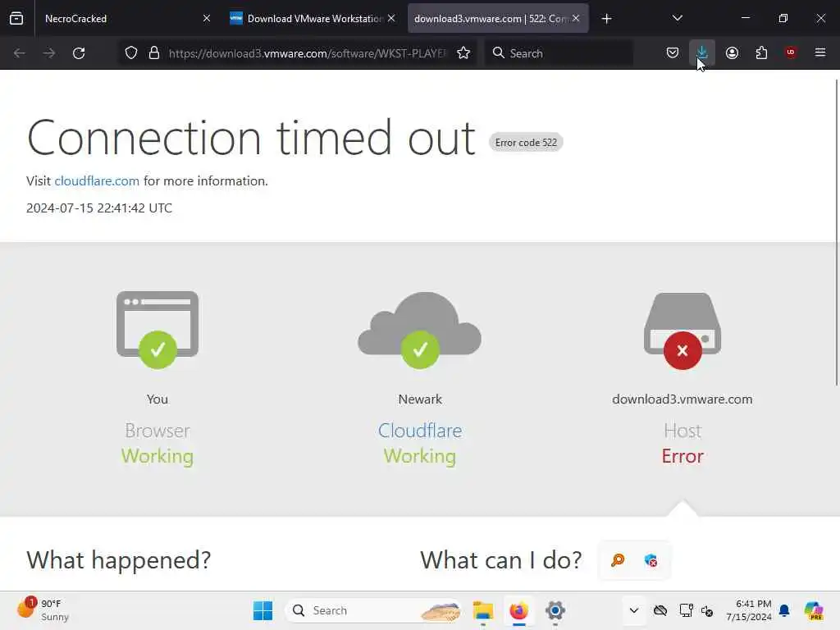Open the Firefox account icon
The width and height of the screenshot is (840, 630).
(732, 53)
